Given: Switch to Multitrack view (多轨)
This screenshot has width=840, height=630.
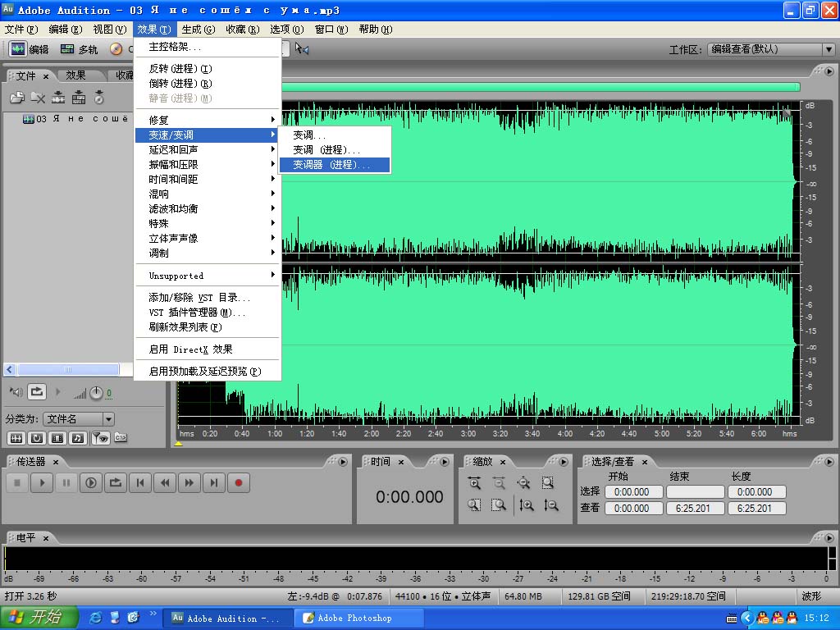Looking at the screenshot, I should [79, 49].
